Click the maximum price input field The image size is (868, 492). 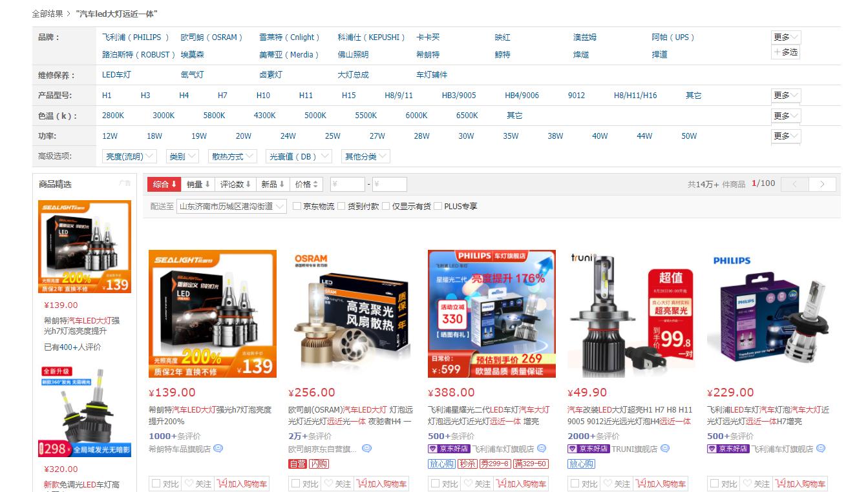389,184
